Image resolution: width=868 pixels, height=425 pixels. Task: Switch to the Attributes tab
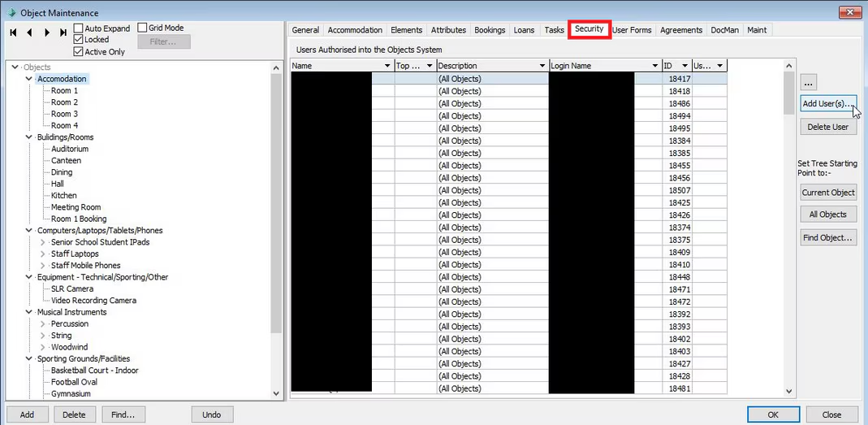point(448,30)
